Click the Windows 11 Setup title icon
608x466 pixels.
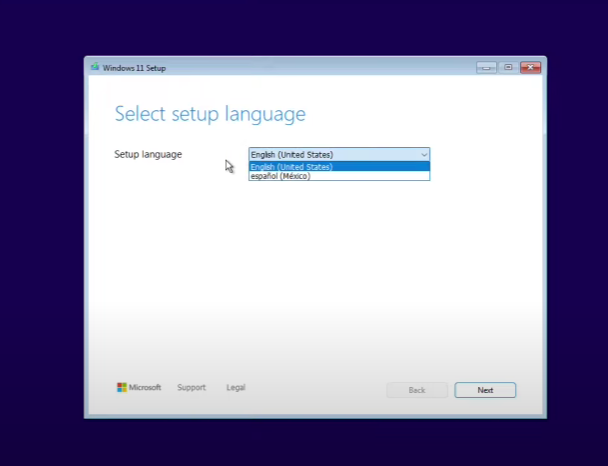click(95, 67)
